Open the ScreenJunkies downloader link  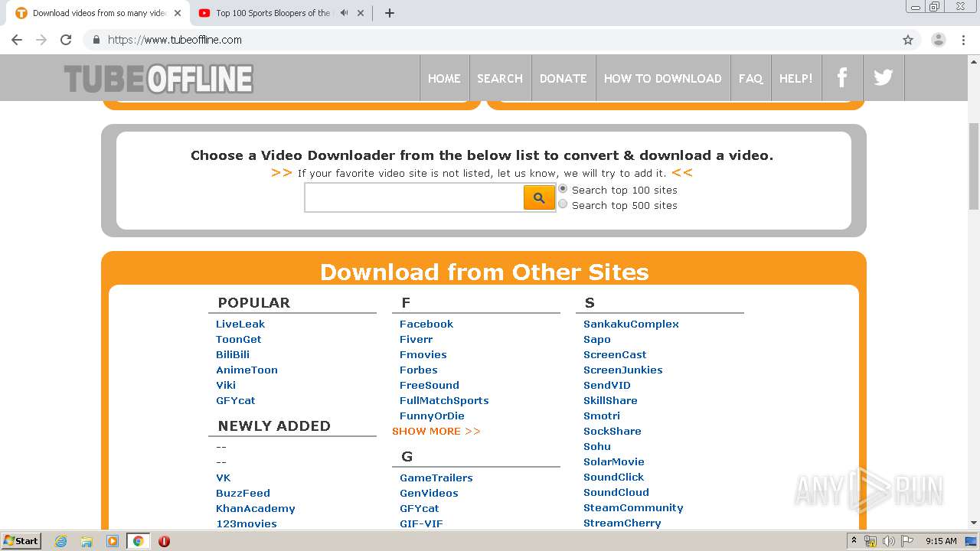623,370
